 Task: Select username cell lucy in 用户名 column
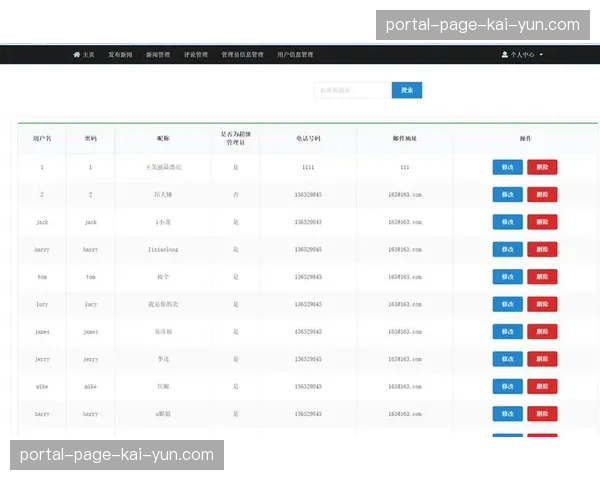42,304
